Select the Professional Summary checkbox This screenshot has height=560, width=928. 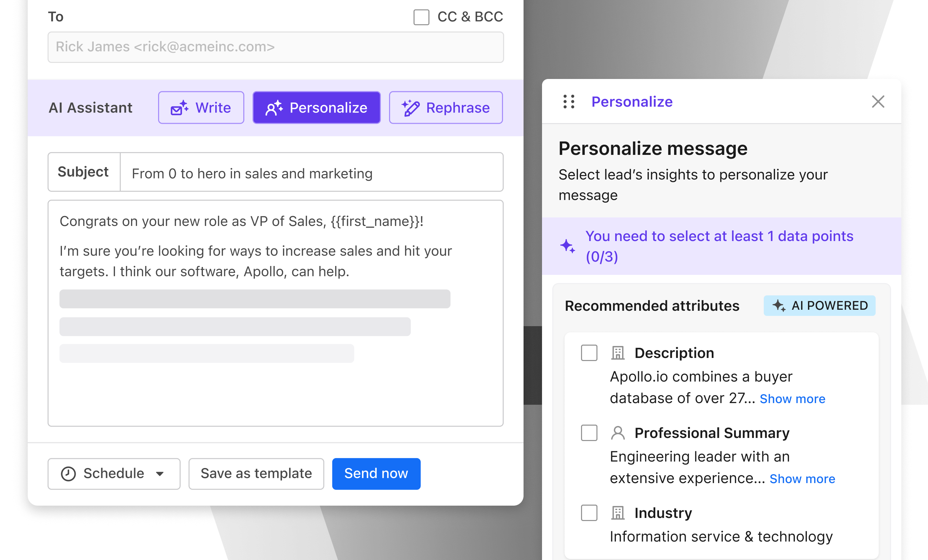(x=589, y=433)
